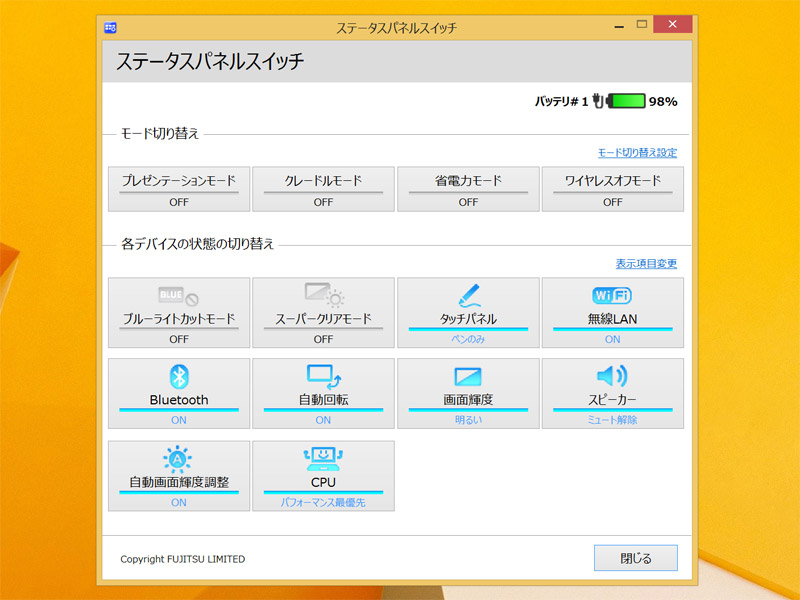
Task: Click the battery level indicator
Action: tap(627, 101)
